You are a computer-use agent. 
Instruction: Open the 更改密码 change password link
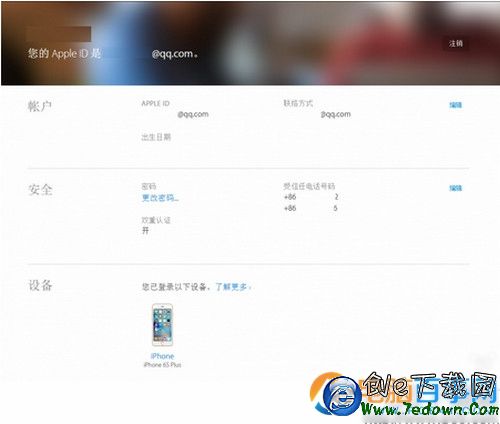point(160,198)
